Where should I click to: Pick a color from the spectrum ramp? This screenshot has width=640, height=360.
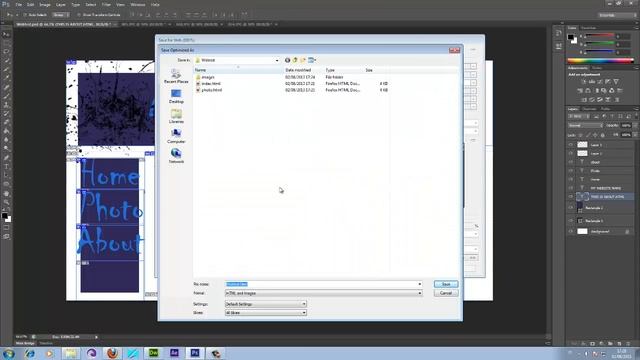(x=600, y=60)
